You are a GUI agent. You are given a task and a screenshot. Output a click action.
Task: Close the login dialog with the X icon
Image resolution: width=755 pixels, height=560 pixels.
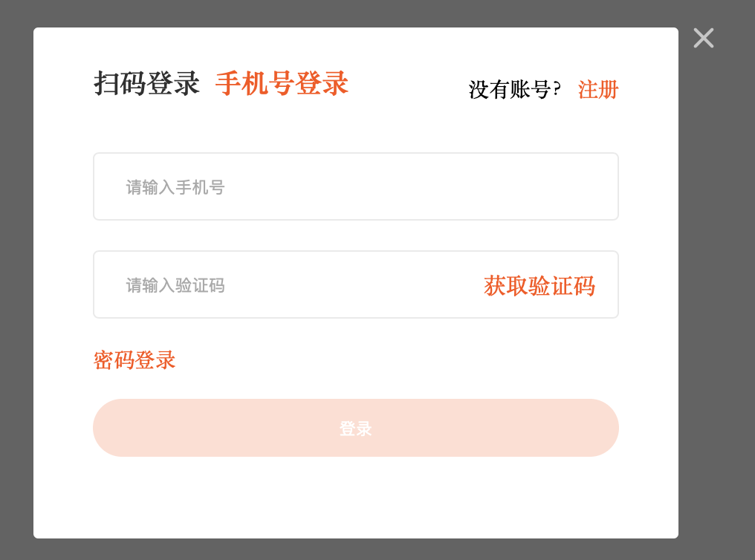tap(704, 38)
